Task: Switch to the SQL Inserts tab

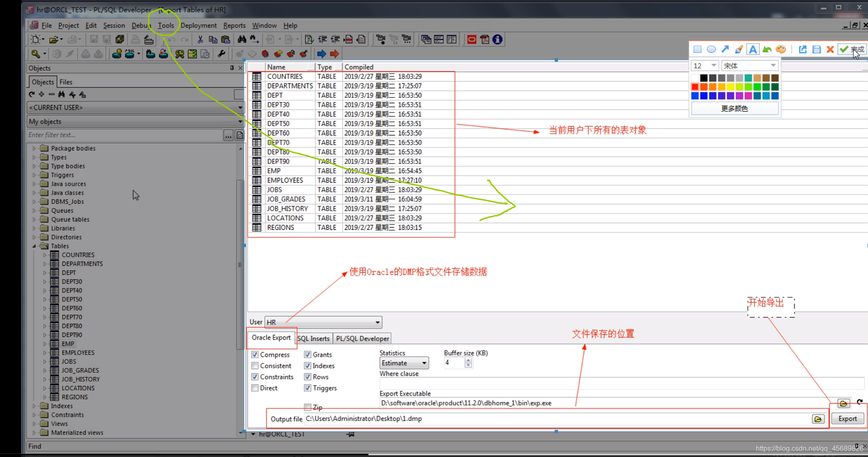Action: (313, 338)
